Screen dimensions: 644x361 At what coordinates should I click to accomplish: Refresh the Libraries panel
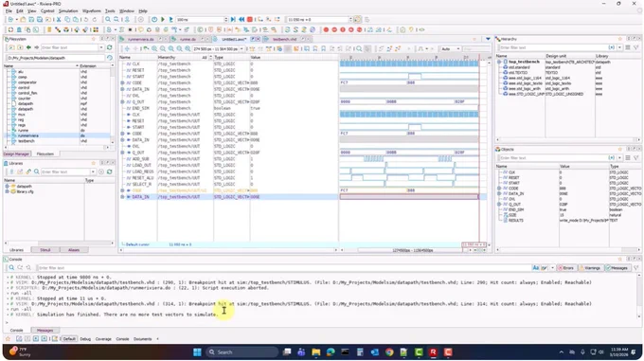click(x=109, y=171)
